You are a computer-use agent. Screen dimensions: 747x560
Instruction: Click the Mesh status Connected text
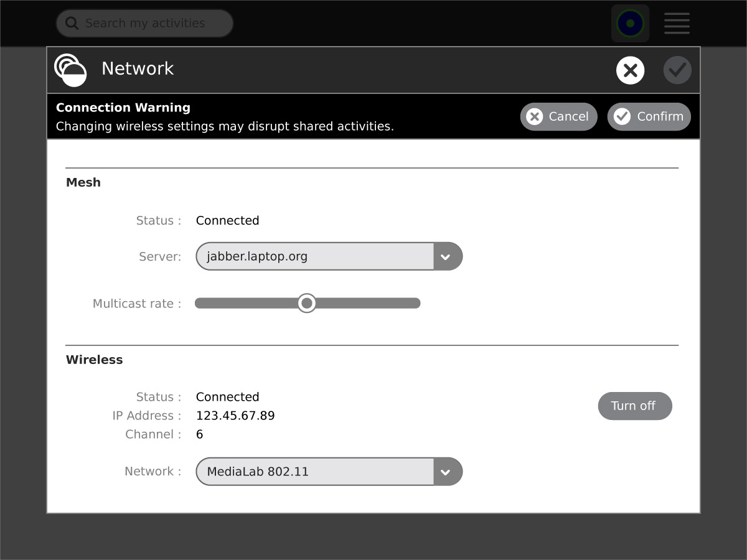[x=227, y=221]
